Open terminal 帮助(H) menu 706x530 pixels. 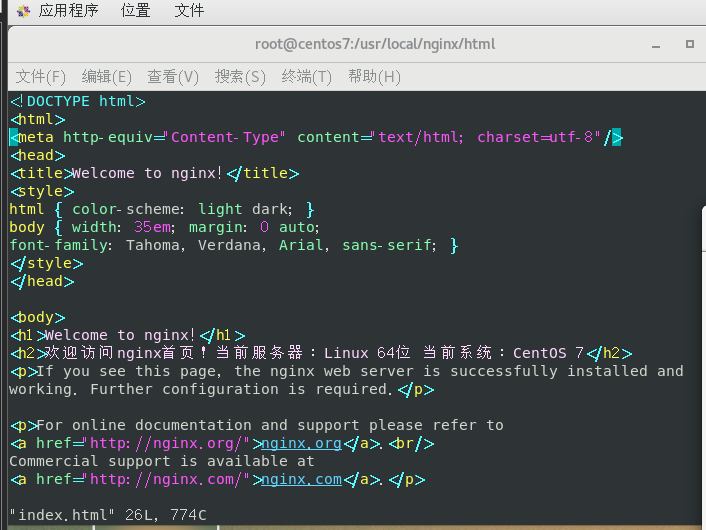click(x=374, y=77)
